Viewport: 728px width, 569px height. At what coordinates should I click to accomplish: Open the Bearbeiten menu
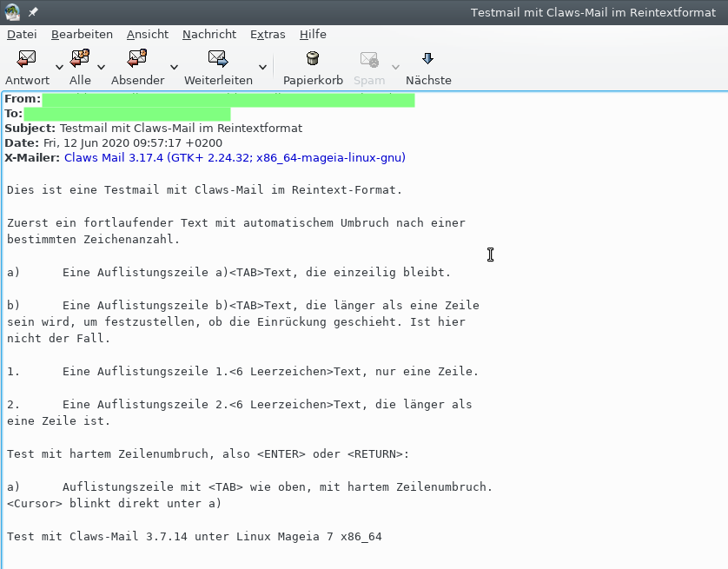pos(82,35)
